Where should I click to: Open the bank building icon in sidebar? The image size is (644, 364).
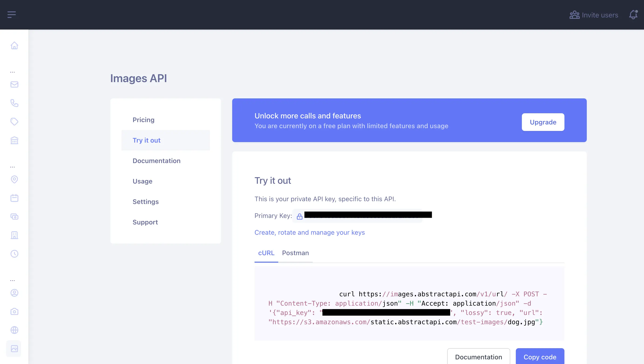coord(14,140)
